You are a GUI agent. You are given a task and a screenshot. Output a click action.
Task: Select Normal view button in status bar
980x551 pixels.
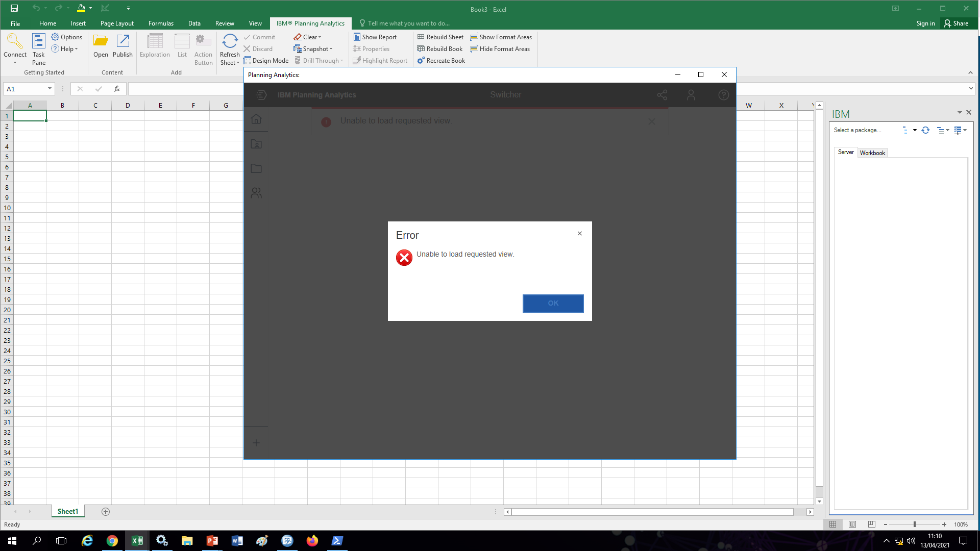tap(832, 524)
